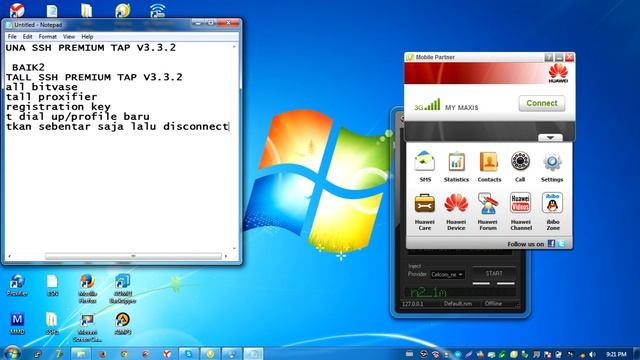Open the AIMP3 desktop shortcut
The width and height of the screenshot is (640, 360).
coord(122,323)
